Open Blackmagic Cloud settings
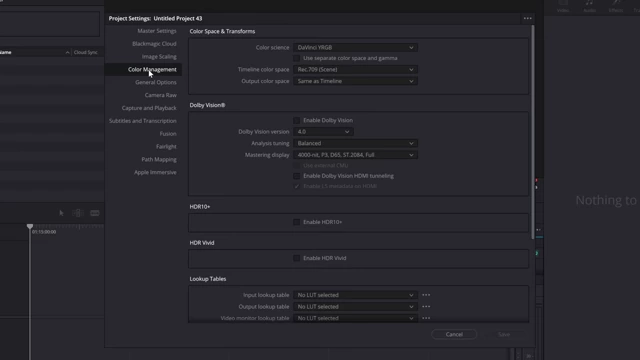Viewport: 640px width, 360px height. tap(154, 44)
